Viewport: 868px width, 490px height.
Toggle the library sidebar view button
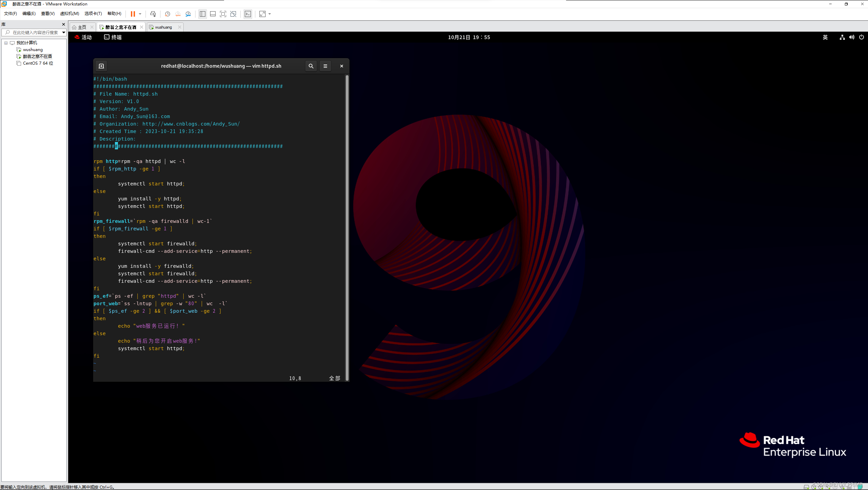tap(203, 14)
